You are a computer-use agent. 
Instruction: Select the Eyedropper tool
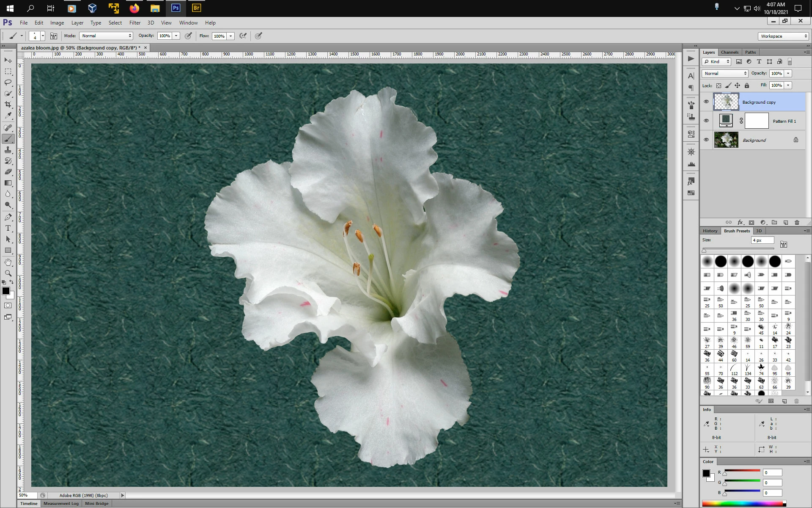[8, 115]
